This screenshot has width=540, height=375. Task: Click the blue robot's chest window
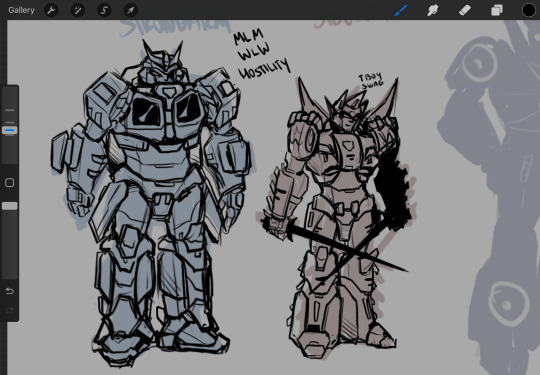(x=147, y=111)
